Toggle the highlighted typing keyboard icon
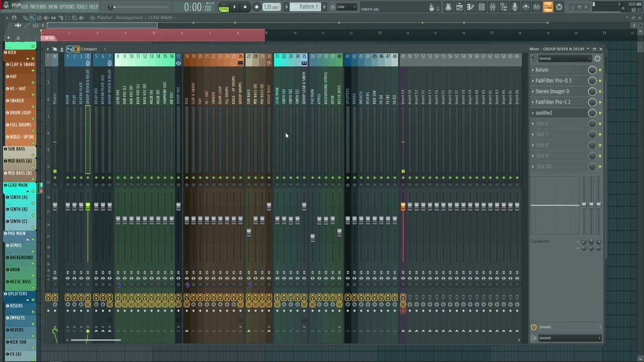 [547, 7]
